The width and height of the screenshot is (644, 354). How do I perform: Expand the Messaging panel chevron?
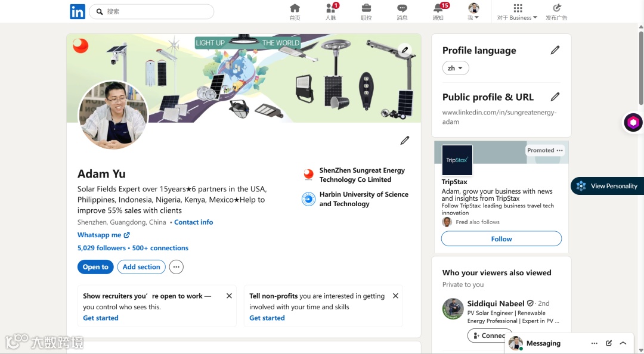coord(623,343)
